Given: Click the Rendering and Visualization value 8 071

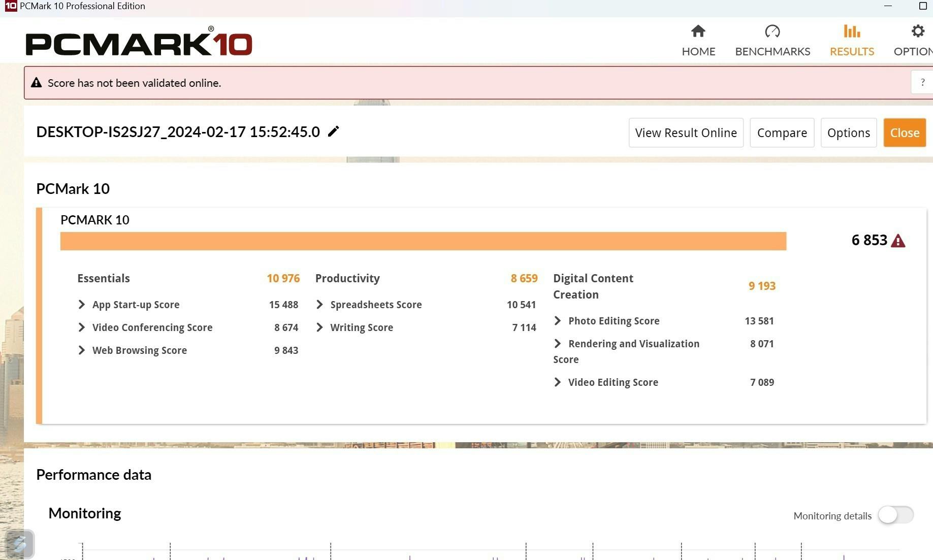Looking at the screenshot, I should pyautogui.click(x=762, y=344).
